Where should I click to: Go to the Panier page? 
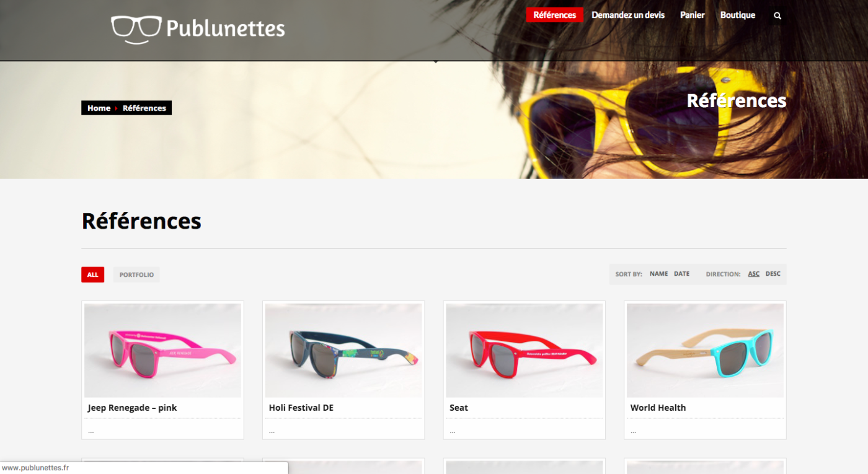(693, 15)
